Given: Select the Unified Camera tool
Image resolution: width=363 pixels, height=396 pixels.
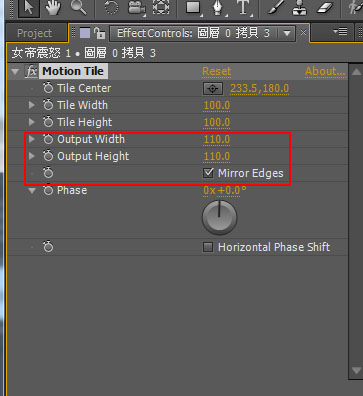Looking at the screenshot, I should click(x=137, y=8).
